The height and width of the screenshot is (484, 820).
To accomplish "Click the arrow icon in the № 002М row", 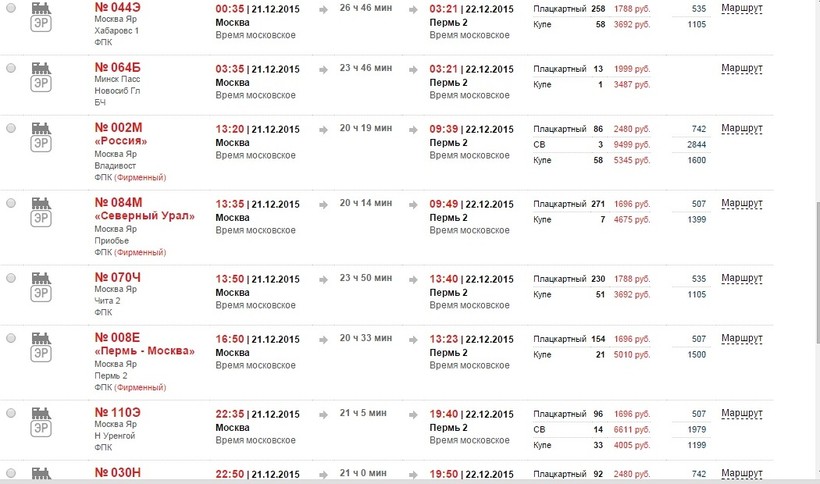I will coord(324,129).
